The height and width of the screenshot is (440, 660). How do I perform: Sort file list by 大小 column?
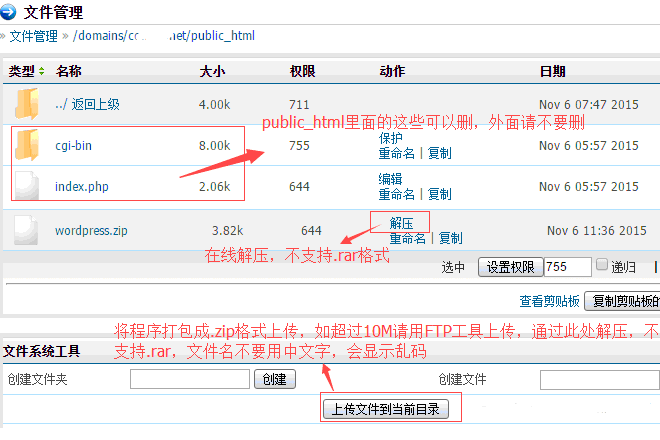(x=212, y=72)
